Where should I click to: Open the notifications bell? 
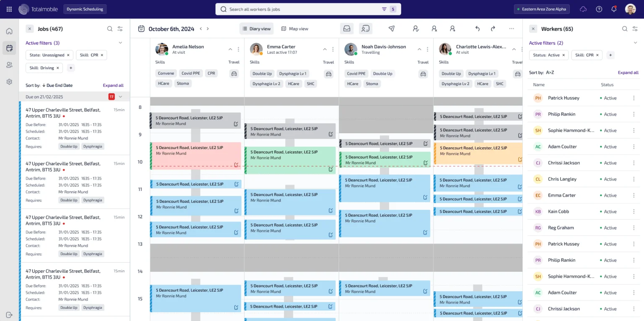pos(614,9)
